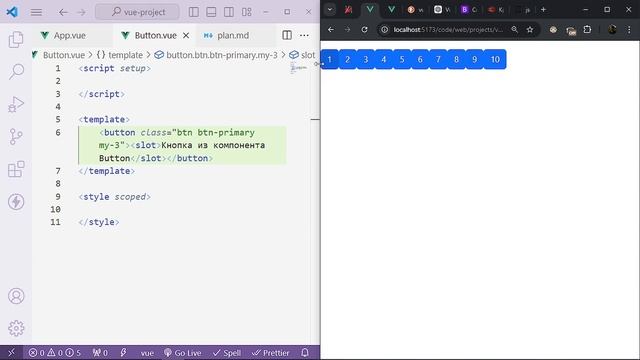Click button.btn.btn-primary.my-3 breadcrumb
640x360 pixels.
(222, 55)
